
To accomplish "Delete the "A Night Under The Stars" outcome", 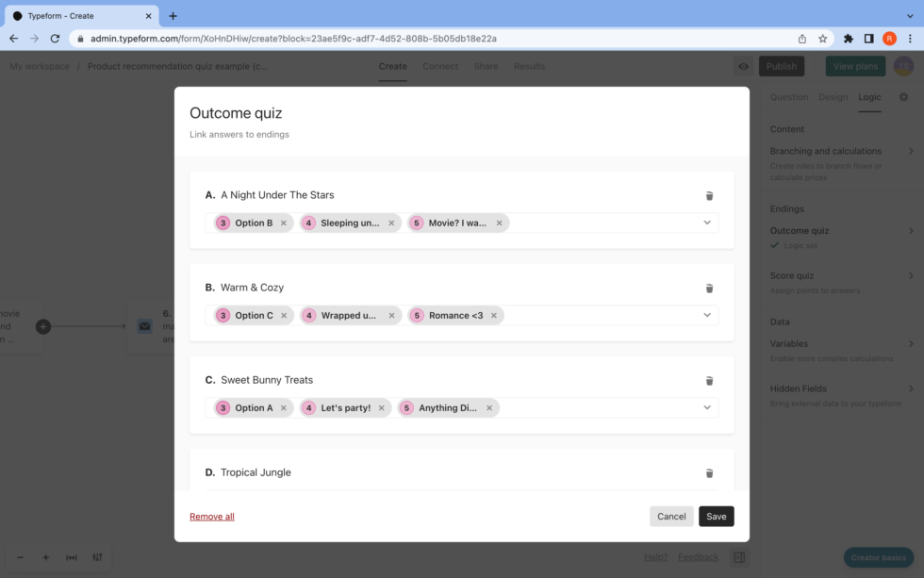I will (709, 194).
